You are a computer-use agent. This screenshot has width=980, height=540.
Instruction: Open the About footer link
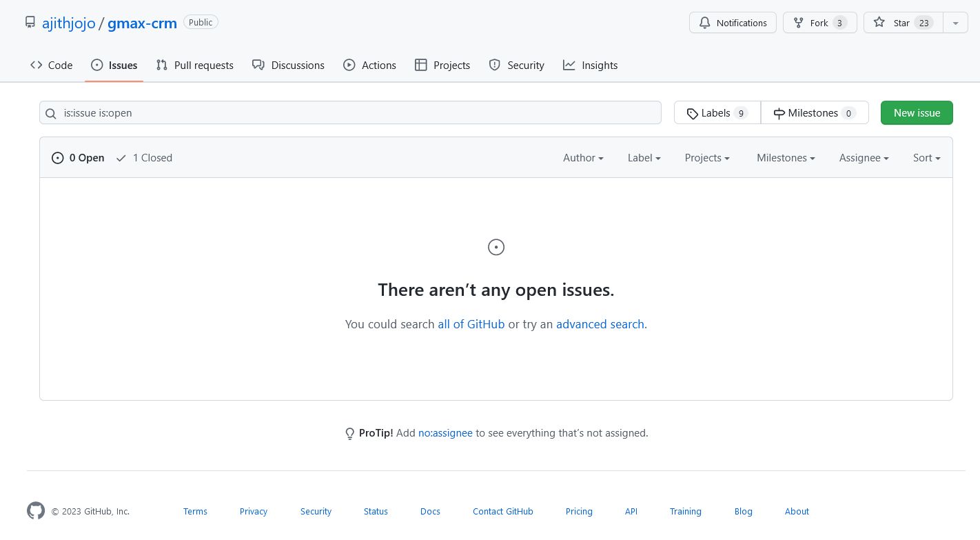(797, 512)
